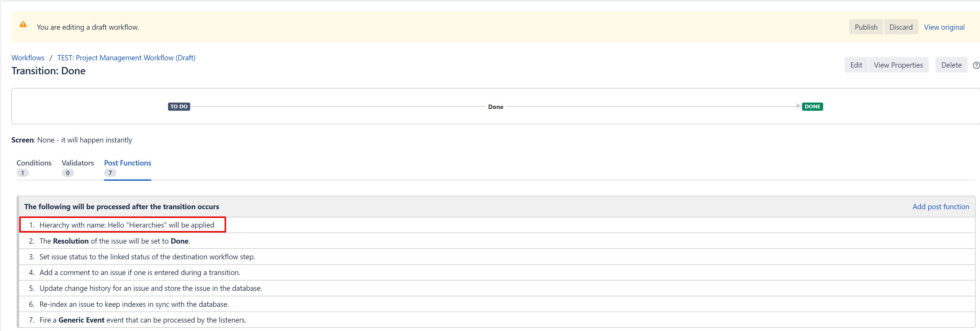Select the Hierarchy post function row
Viewport: 980px width, 331px height.
click(x=127, y=225)
